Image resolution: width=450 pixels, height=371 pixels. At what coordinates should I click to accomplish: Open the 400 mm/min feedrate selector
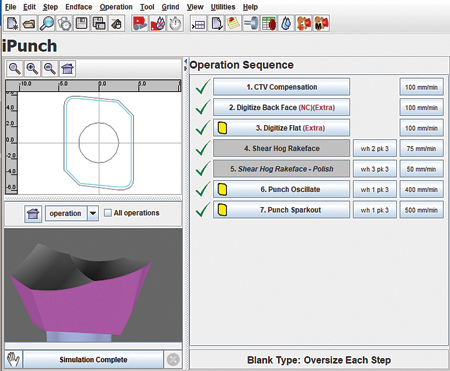coord(421,190)
